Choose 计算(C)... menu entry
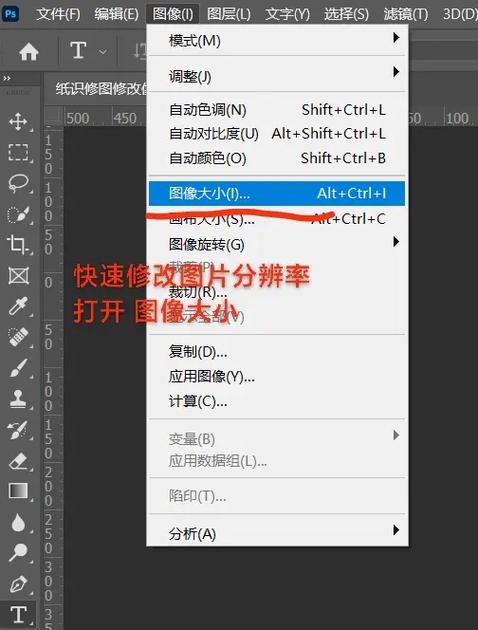 (277, 401)
